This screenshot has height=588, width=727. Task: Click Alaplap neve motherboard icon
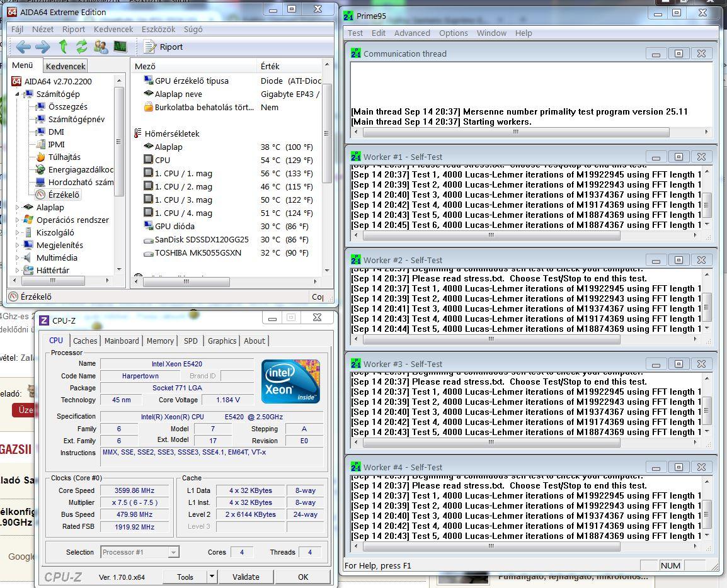click(x=149, y=94)
